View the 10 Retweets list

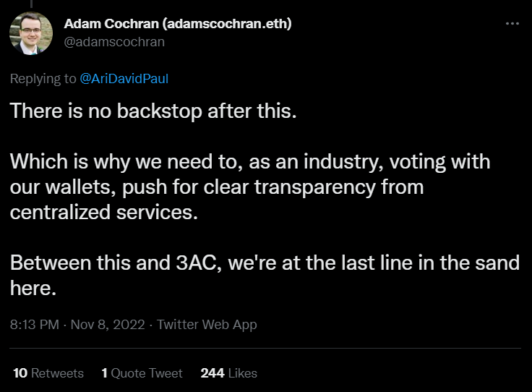48,373
